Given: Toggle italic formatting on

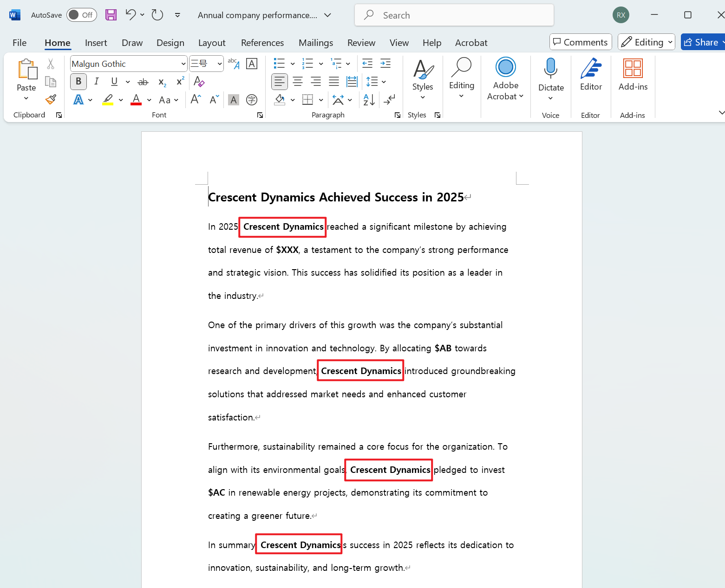Looking at the screenshot, I should tap(96, 82).
